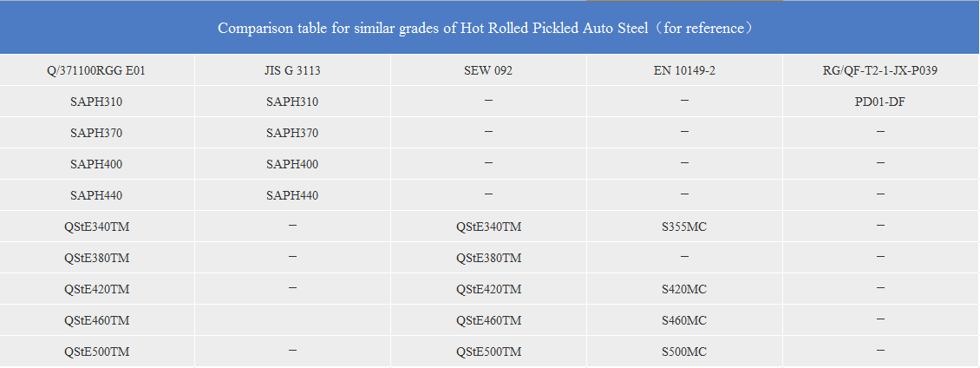Select SAPH370 in the JIS G 3113 column
The width and height of the screenshot is (980, 368).
pyautogui.click(x=292, y=133)
